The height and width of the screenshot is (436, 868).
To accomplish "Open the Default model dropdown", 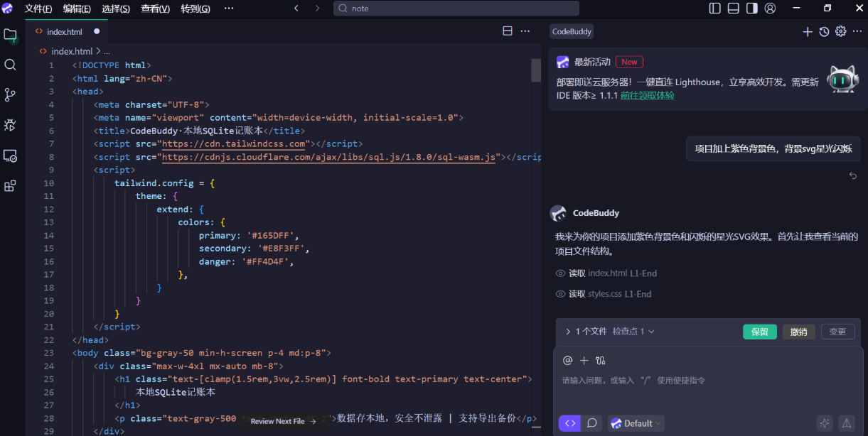I will pos(636,423).
